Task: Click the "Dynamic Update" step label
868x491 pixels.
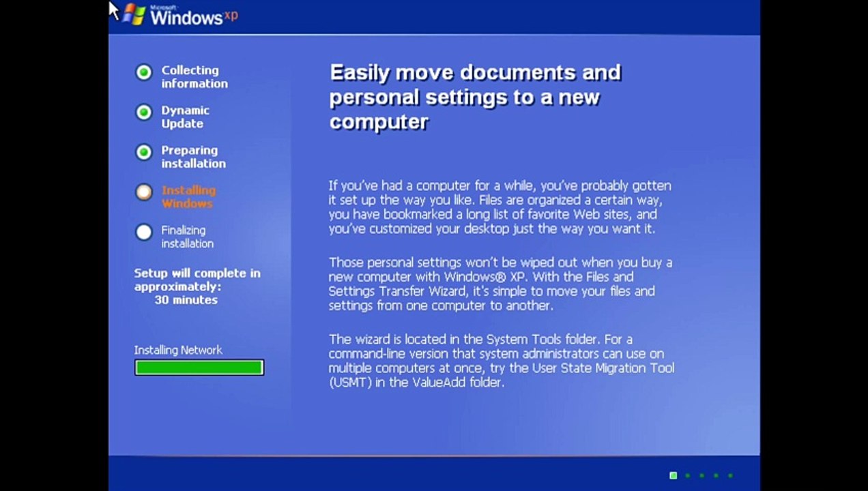Action: coord(185,117)
